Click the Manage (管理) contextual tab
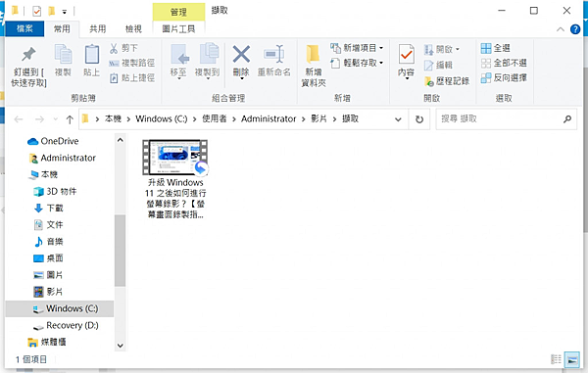The height and width of the screenshot is (373, 588). [179, 12]
